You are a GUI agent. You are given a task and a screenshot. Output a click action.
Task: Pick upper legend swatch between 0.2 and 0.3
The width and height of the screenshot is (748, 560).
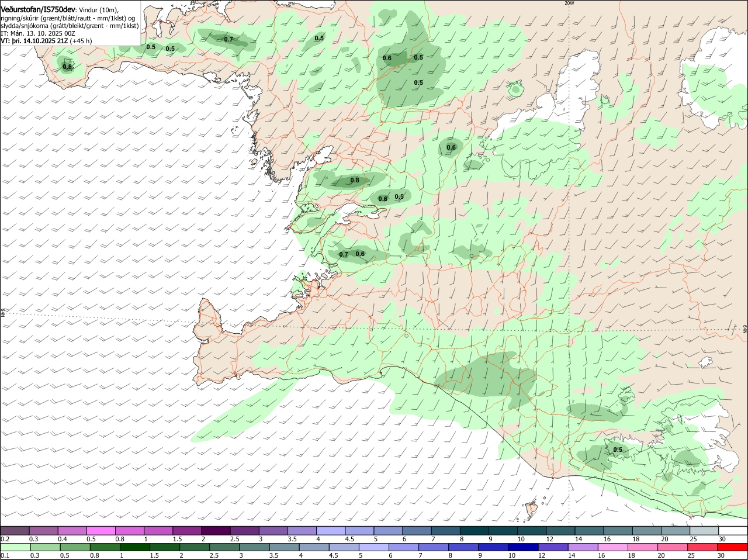(15, 530)
